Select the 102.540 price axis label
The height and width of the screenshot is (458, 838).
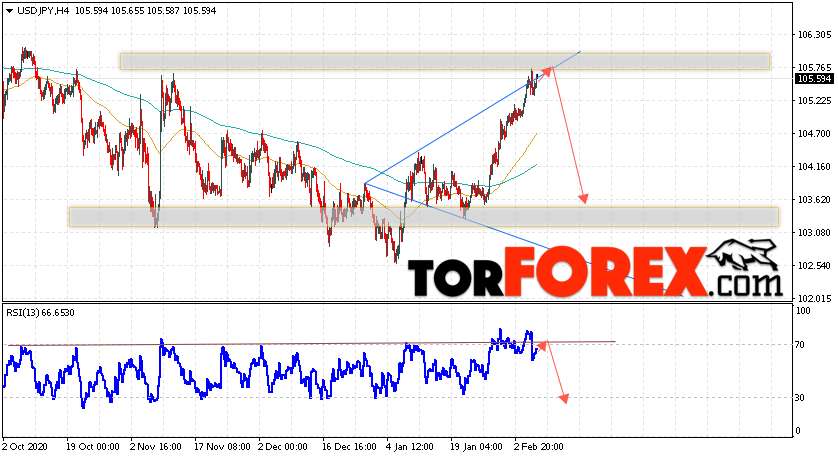pos(814,266)
